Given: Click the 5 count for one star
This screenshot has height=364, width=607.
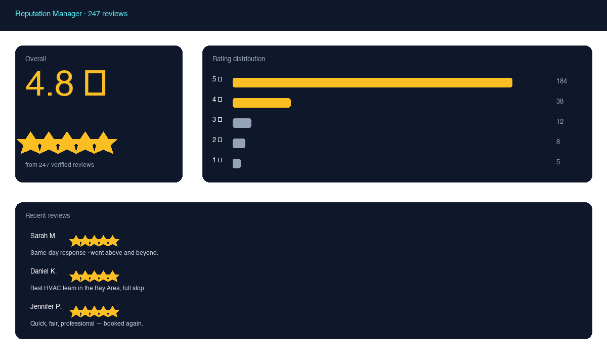Looking at the screenshot, I should (x=558, y=162).
